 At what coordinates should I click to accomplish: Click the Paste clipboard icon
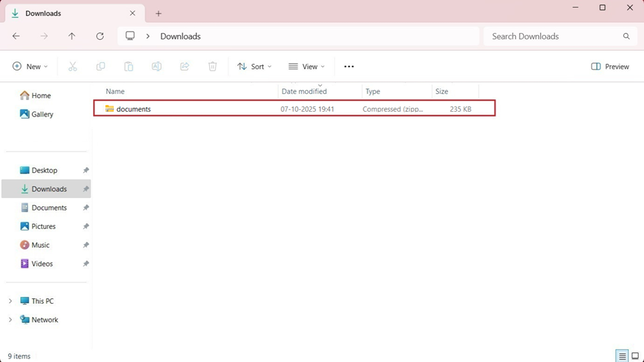point(128,67)
